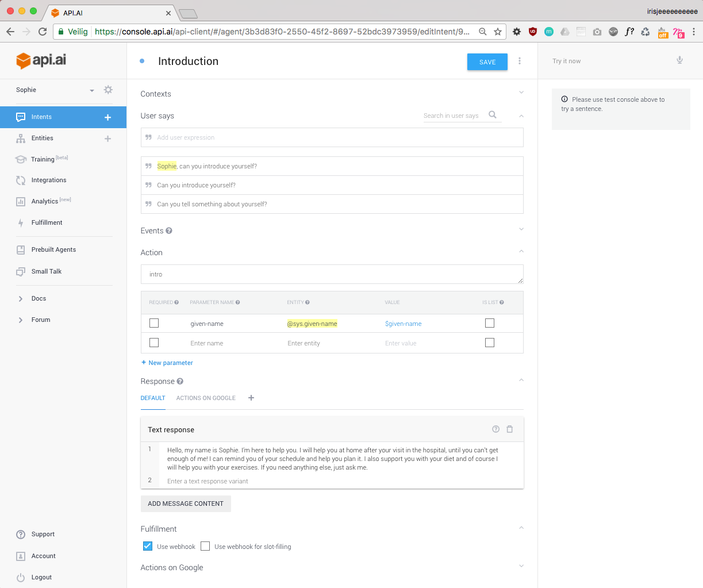Toggle Required checkbox for given-name parameter
The height and width of the screenshot is (588, 703).
point(154,323)
